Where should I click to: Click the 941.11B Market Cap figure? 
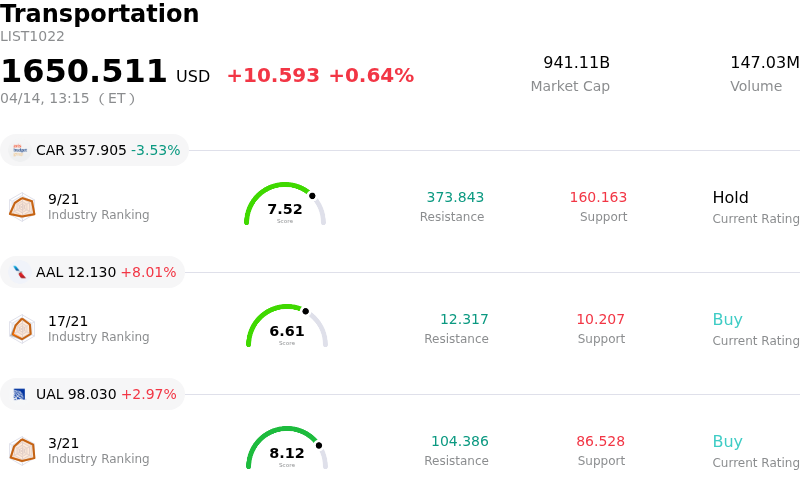576,63
